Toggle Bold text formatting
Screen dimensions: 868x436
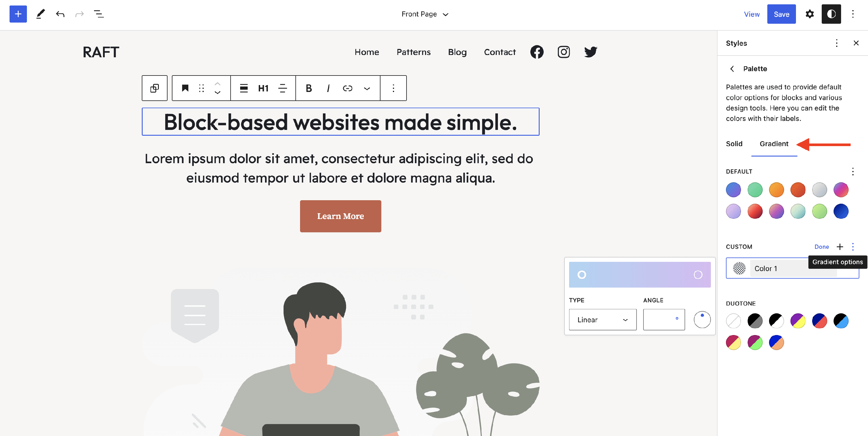(x=308, y=88)
